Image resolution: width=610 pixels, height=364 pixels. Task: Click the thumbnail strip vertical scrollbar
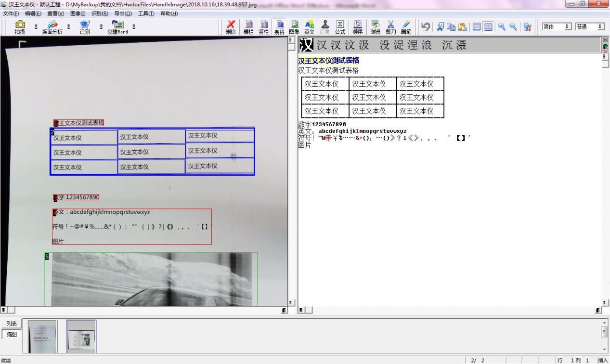[605, 336]
